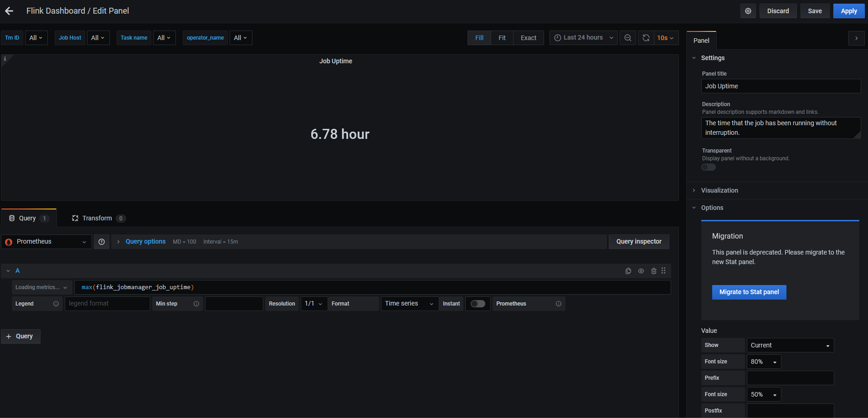
Task: Switch to the Transform tab
Action: click(x=98, y=218)
